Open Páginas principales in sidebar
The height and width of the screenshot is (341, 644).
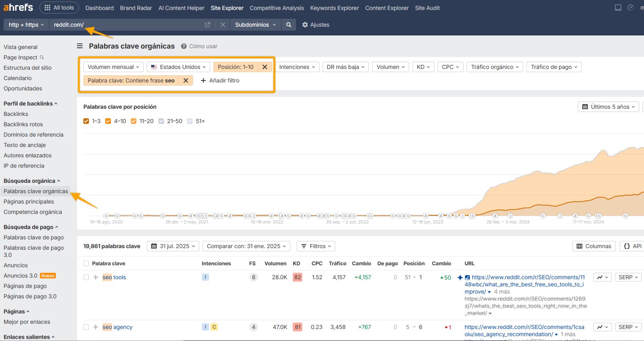point(29,202)
